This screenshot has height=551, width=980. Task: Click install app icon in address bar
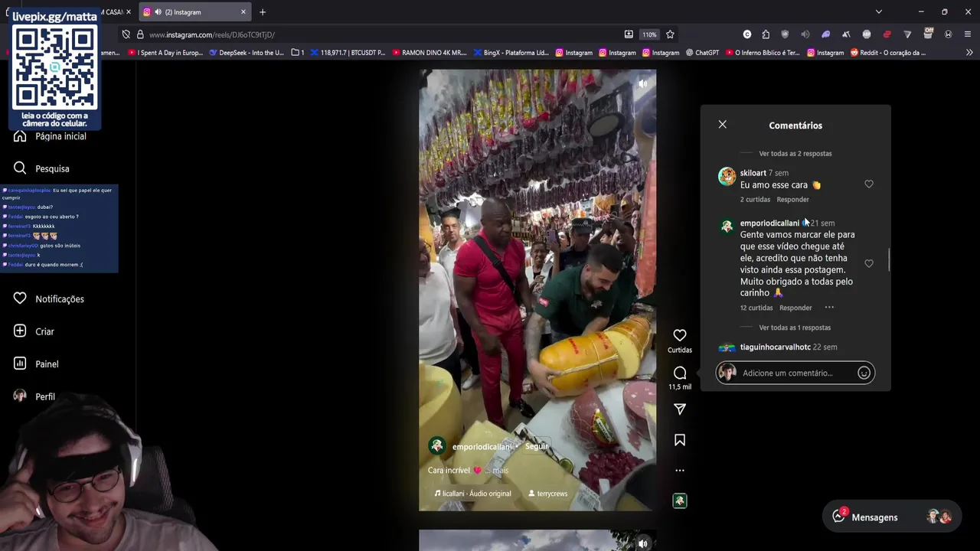click(x=629, y=34)
